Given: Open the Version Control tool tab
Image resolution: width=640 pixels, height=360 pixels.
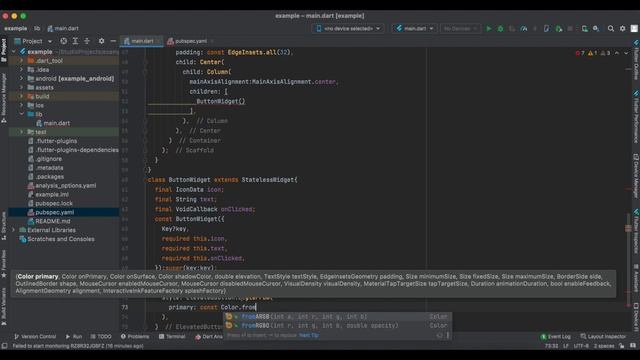Looking at the screenshot, I should (35, 337).
